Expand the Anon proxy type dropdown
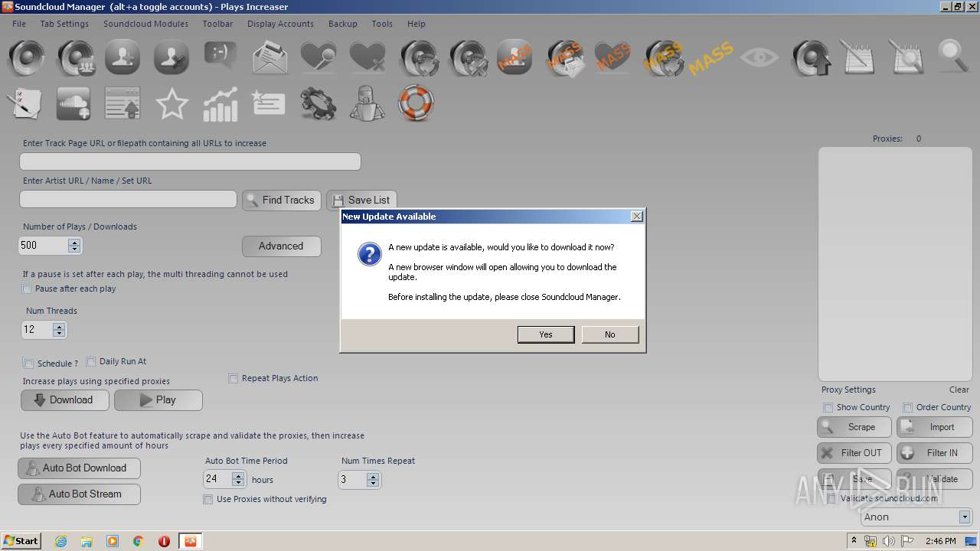 pos(965,517)
